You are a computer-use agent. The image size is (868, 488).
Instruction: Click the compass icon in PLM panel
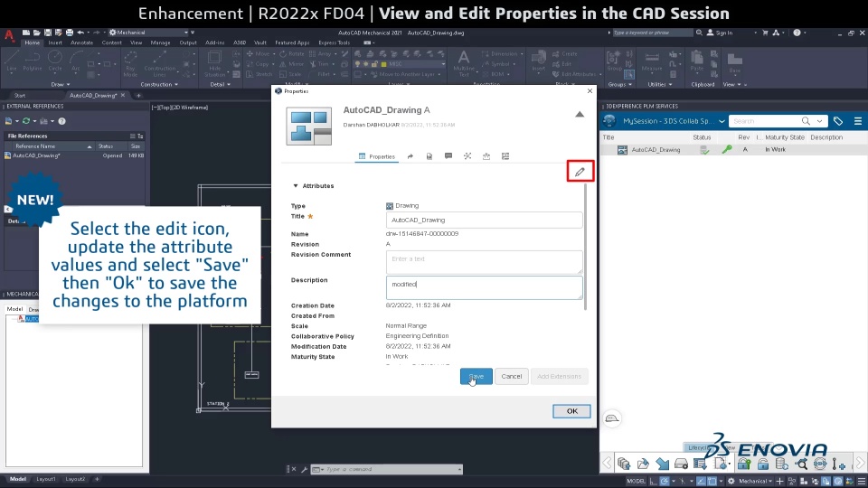click(609, 120)
